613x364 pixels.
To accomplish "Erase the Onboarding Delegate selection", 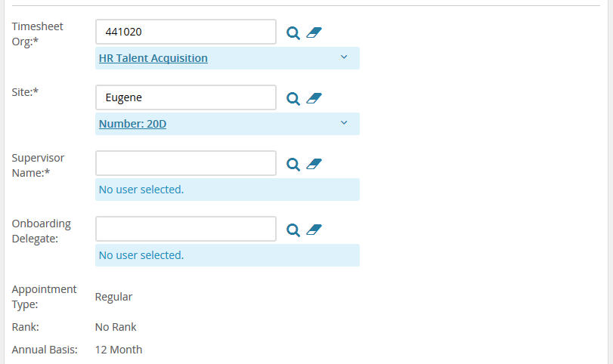I will tap(314, 230).
